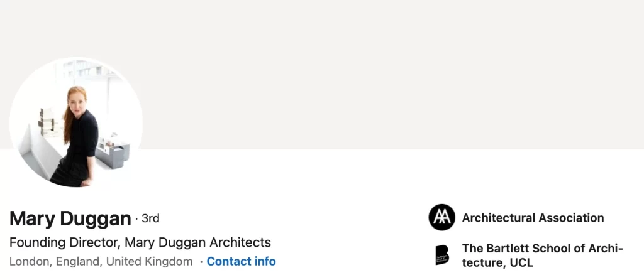Click the Bartlett School black B logo

[x=442, y=255]
